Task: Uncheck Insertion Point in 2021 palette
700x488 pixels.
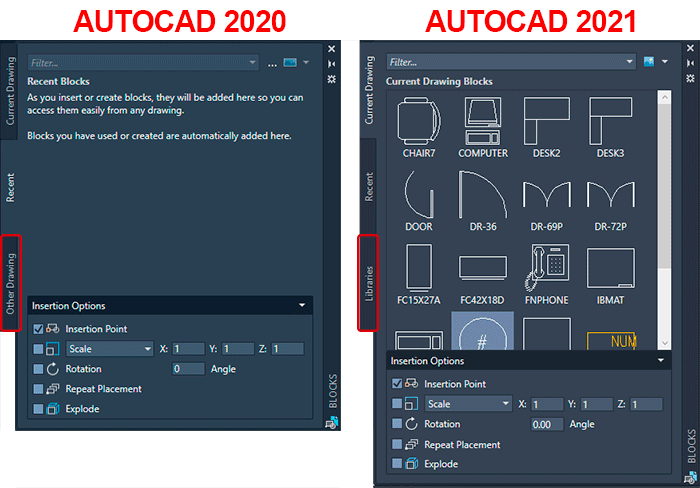Action: 397,384
